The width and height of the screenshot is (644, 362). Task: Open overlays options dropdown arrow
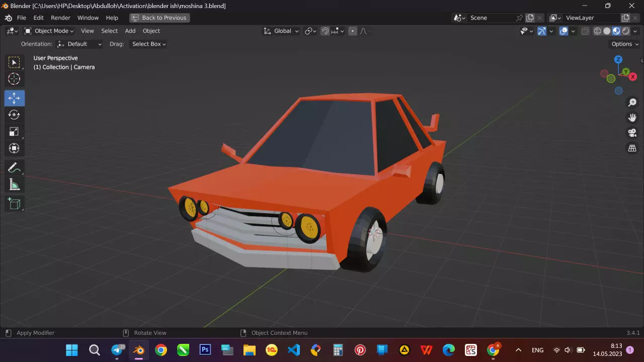[x=573, y=31]
